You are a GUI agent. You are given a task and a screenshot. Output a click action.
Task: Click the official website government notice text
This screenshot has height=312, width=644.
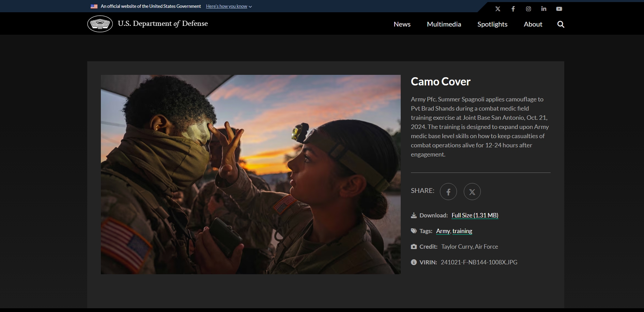(x=151, y=6)
